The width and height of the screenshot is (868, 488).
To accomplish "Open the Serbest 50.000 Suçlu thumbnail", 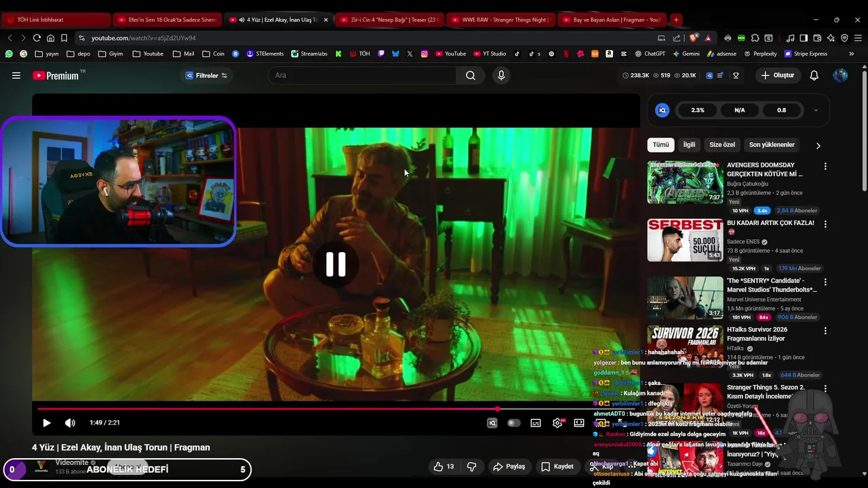I will pyautogui.click(x=685, y=240).
